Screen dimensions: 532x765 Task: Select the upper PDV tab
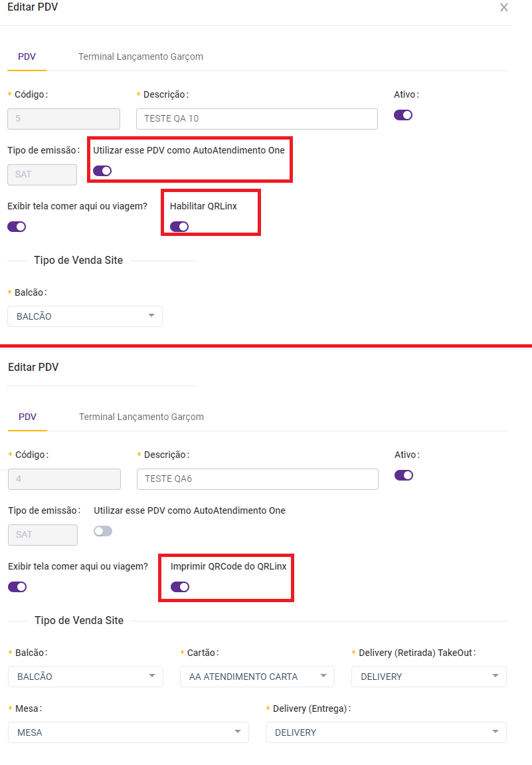click(27, 56)
